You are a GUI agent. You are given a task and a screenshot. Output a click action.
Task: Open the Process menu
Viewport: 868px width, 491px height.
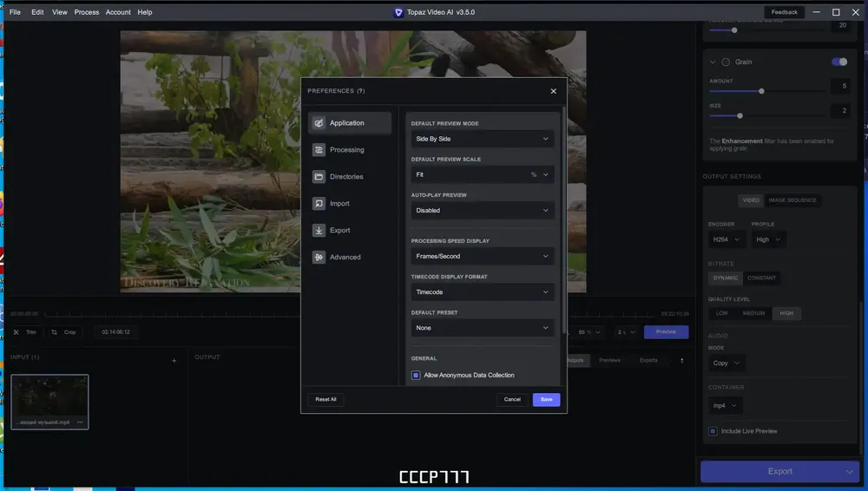tap(87, 12)
